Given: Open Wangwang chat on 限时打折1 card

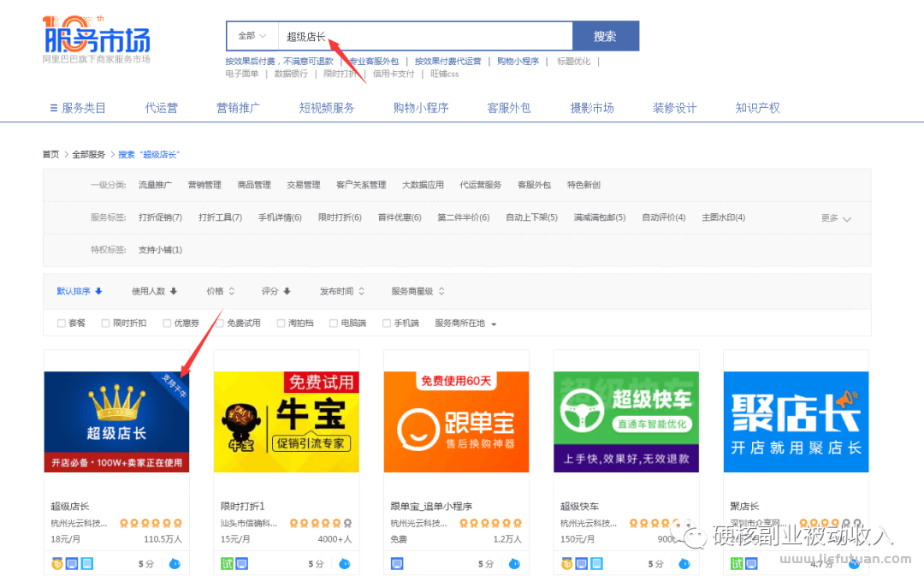Looking at the screenshot, I should point(345,564).
